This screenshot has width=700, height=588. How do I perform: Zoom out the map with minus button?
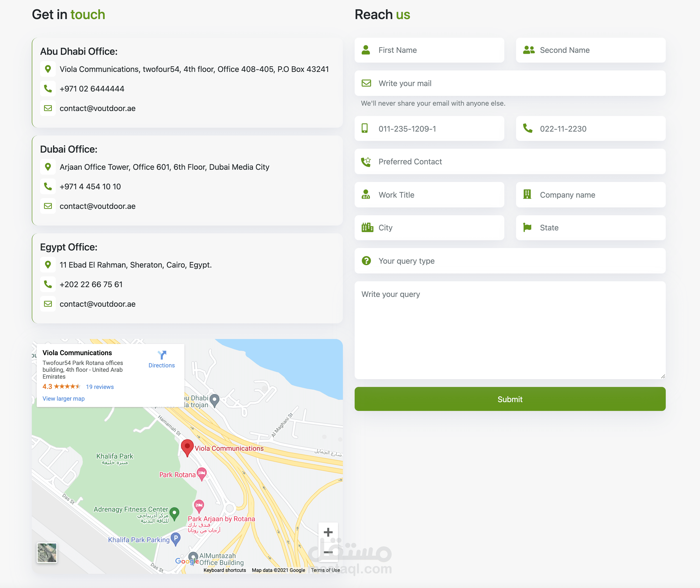coord(328,552)
